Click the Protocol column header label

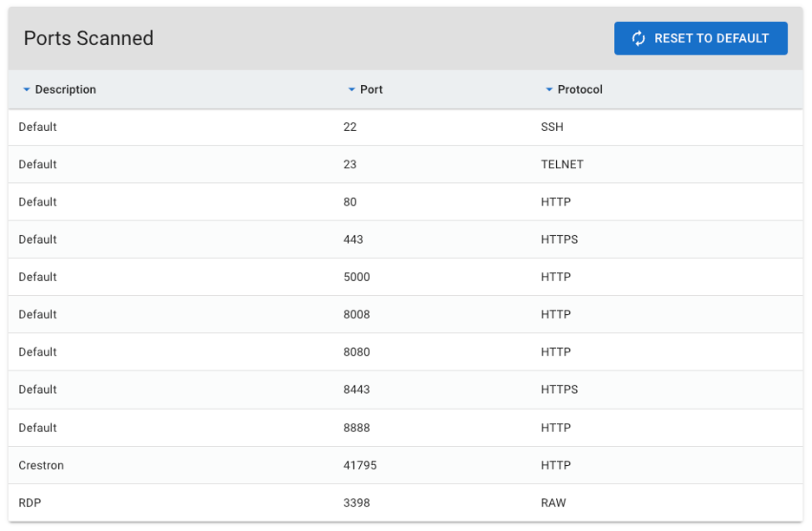tap(580, 89)
